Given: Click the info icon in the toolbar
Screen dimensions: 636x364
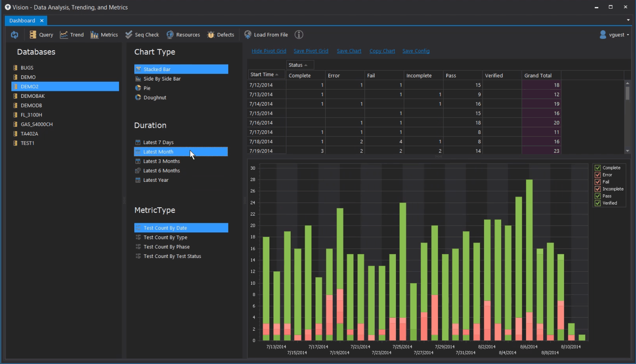Looking at the screenshot, I should click(299, 35).
